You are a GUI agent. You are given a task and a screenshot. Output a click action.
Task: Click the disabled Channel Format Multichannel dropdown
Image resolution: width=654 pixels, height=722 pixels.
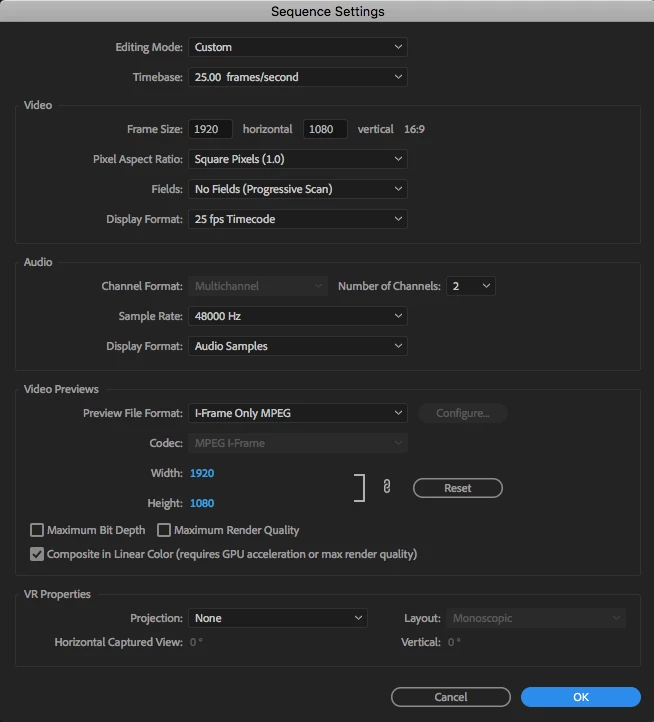[258, 286]
